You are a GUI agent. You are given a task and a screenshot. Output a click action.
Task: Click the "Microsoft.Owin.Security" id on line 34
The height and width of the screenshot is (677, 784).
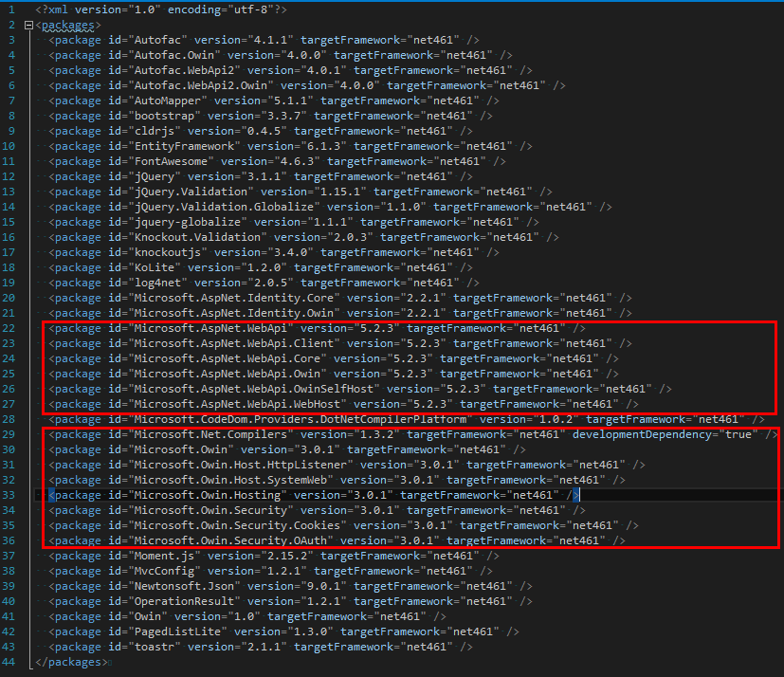[x=211, y=510]
